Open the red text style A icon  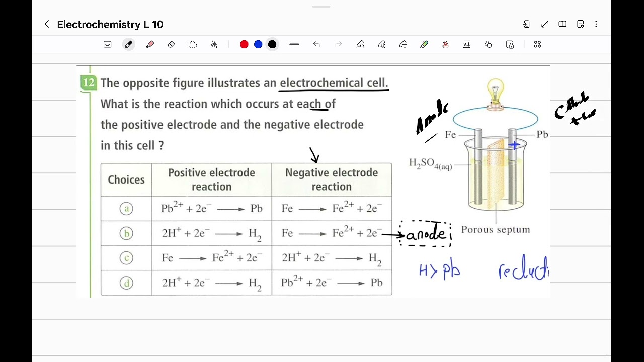445,44
